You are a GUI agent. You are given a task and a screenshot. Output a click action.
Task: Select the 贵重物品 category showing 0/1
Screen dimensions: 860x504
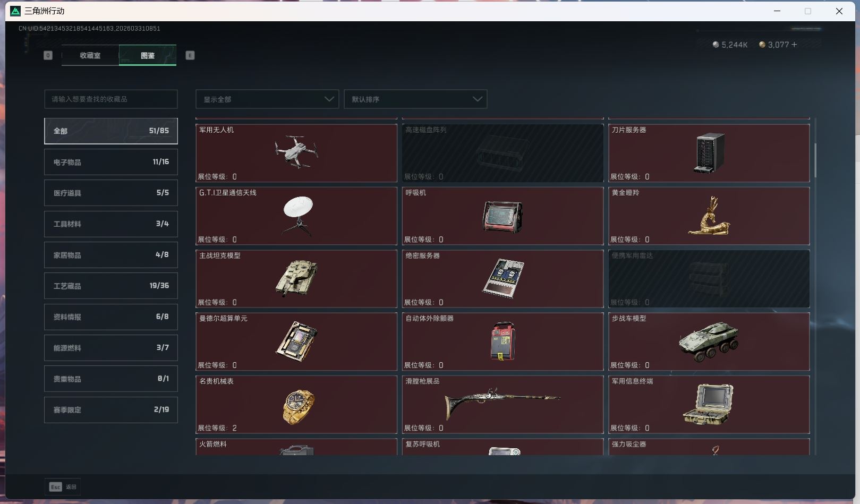pos(110,379)
